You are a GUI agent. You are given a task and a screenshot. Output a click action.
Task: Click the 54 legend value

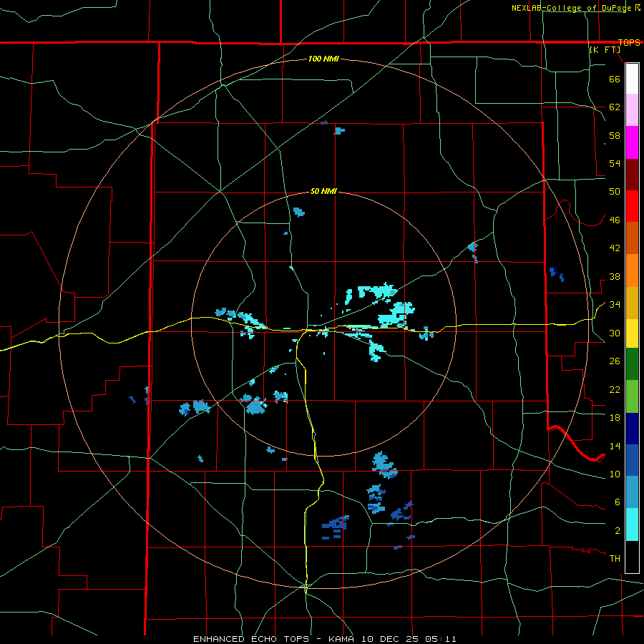pyautogui.click(x=615, y=163)
